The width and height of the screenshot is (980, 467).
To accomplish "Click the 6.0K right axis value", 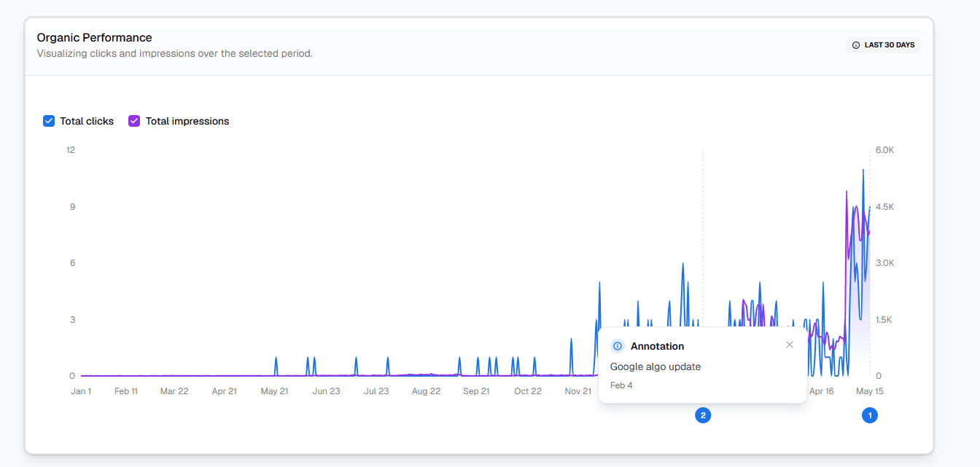I will point(884,150).
